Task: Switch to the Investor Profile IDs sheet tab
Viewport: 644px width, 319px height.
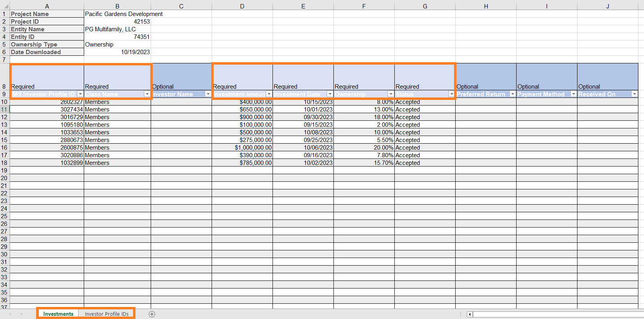Action: [x=107, y=314]
